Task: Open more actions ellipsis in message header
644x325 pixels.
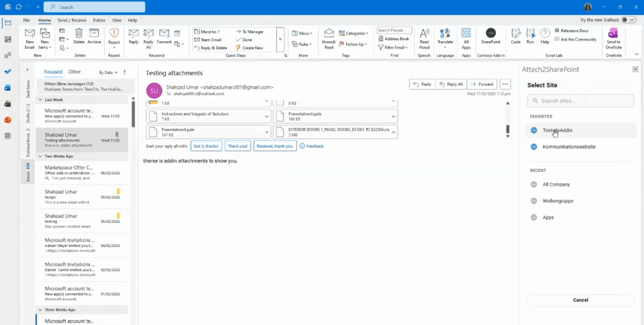Action: pyautogui.click(x=505, y=84)
